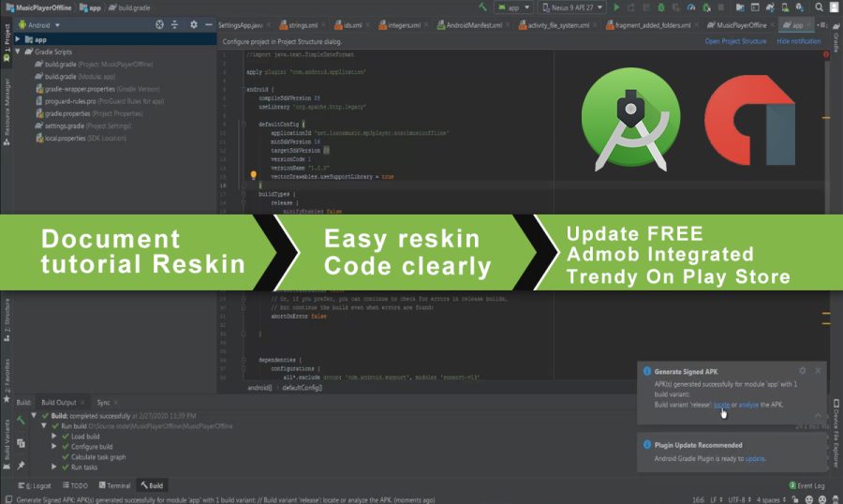This screenshot has height=504, width=843.
Task: Click the red error indicator atop editor scrollbar
Action: click(826, 54)
